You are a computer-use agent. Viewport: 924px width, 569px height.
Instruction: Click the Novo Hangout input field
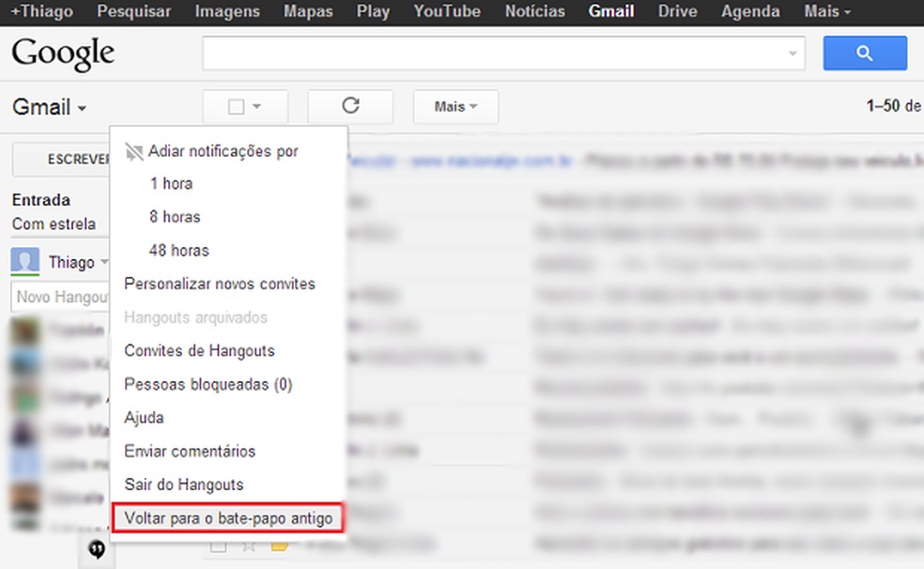(x=60, y=297)
